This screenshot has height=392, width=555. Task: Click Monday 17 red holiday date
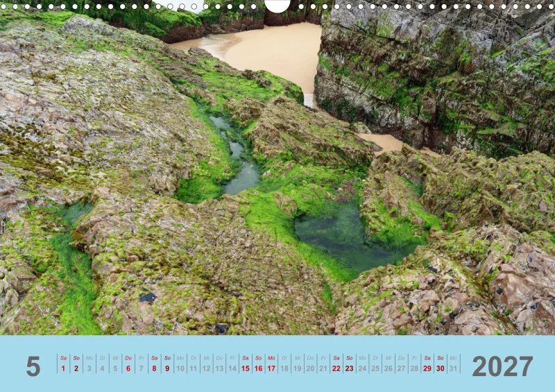point(271,364)
